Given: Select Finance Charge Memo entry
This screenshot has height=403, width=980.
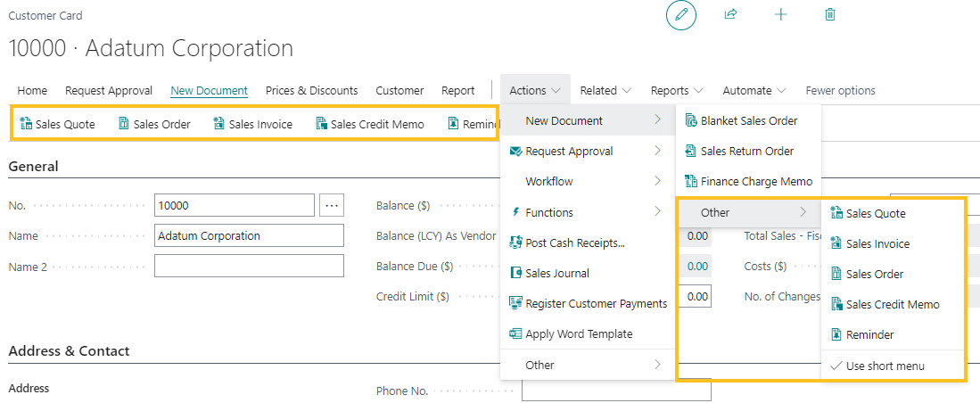Looking at the screenshot, I should 755,181.
